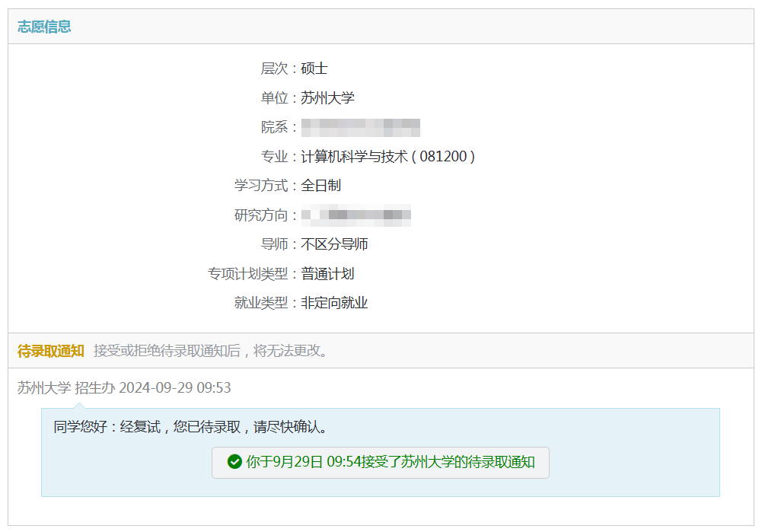Click the blurred 院系 value
The width and height of the screenshot is (762, 532).
coord(361,127)
